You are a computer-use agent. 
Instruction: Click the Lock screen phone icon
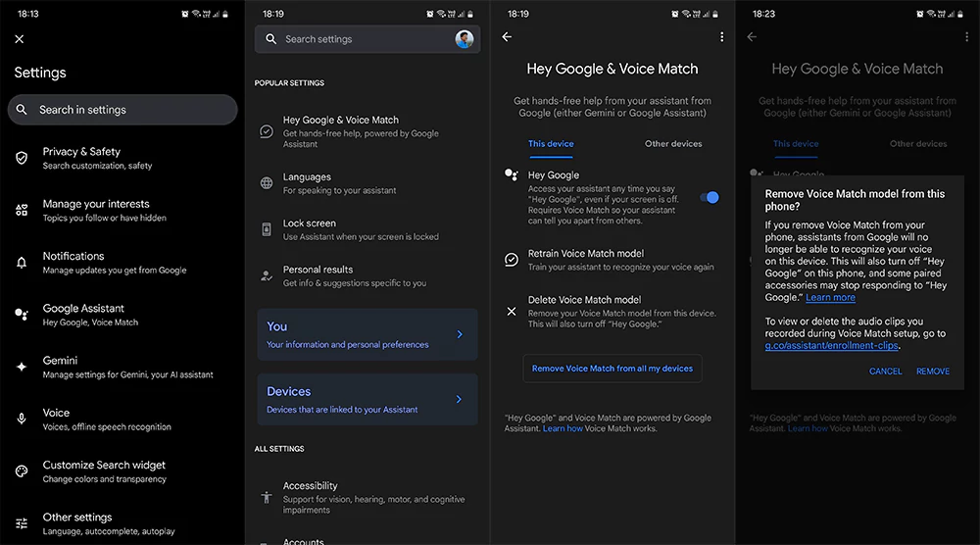click(267, 229)
